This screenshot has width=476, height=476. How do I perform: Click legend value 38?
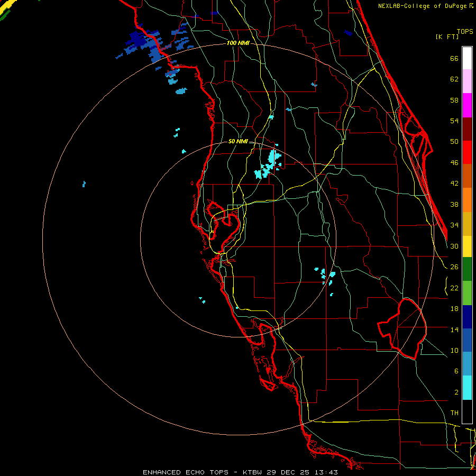click(x=454, y=205)
